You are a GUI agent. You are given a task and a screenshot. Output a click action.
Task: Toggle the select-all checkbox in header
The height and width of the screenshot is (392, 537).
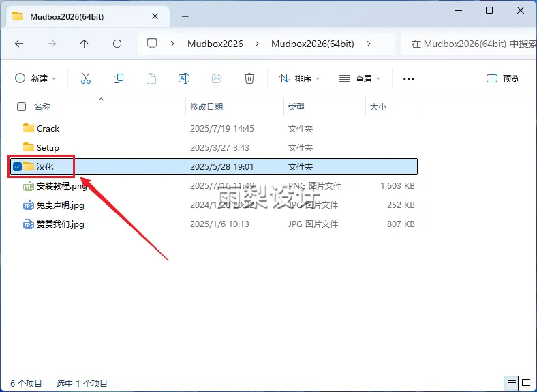click(x=21, y=107)
